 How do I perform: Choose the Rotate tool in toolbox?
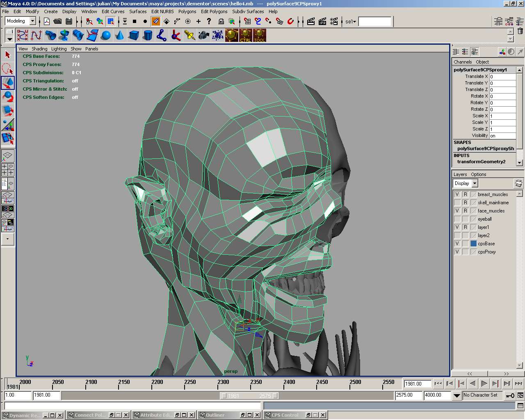(8, 96)
